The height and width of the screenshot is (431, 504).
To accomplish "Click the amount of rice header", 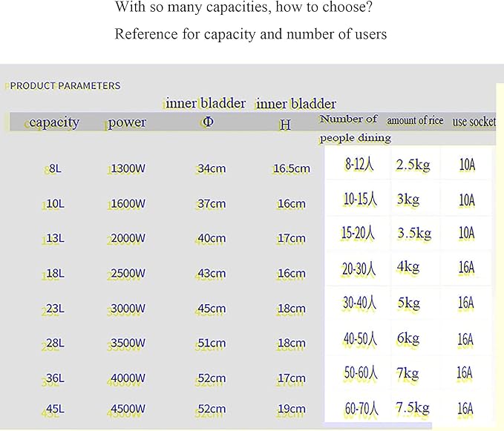I will point(415,120).
